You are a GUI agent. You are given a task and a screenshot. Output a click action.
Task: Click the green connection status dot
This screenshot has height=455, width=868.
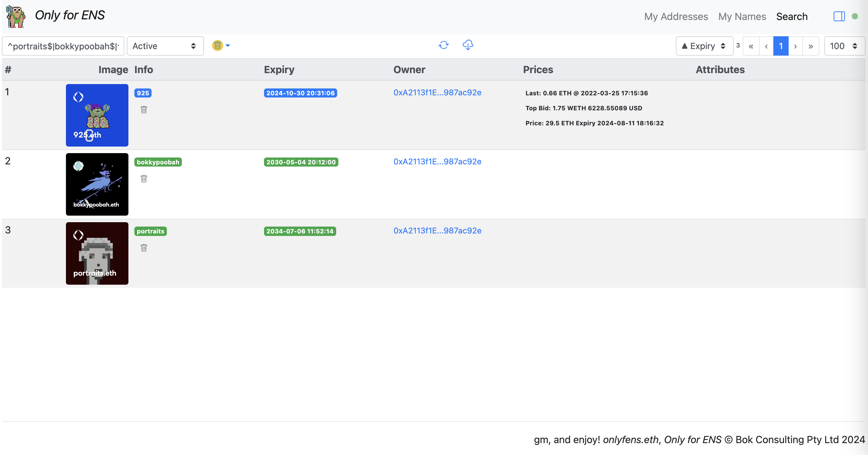855,16
